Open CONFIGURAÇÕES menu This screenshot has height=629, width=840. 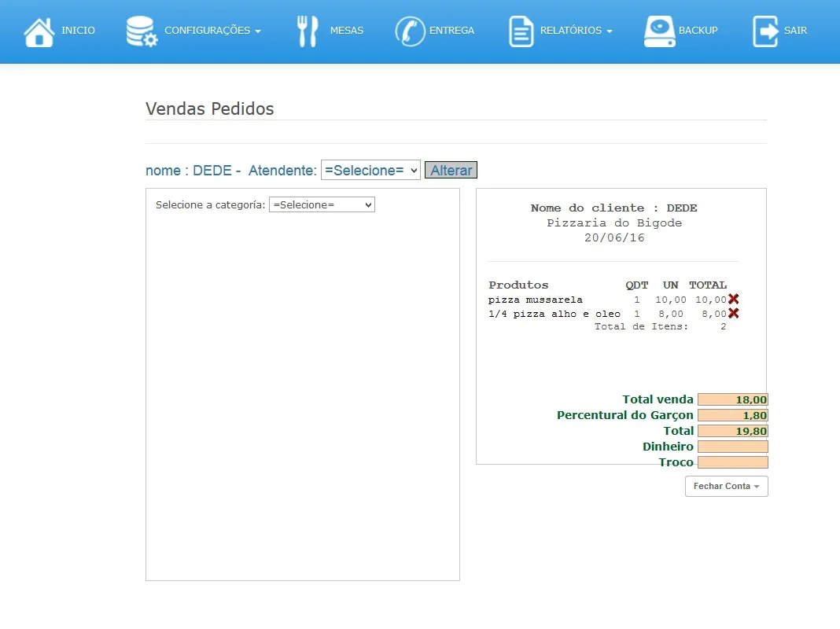click(x=212, y=31)
